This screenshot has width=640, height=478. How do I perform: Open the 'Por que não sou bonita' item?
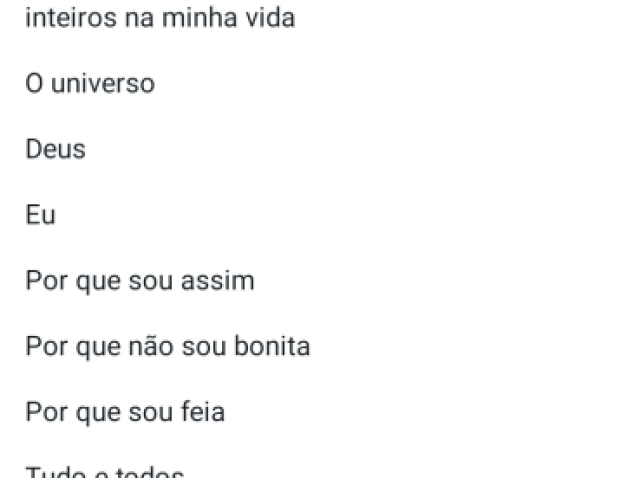tap(168, 347)
